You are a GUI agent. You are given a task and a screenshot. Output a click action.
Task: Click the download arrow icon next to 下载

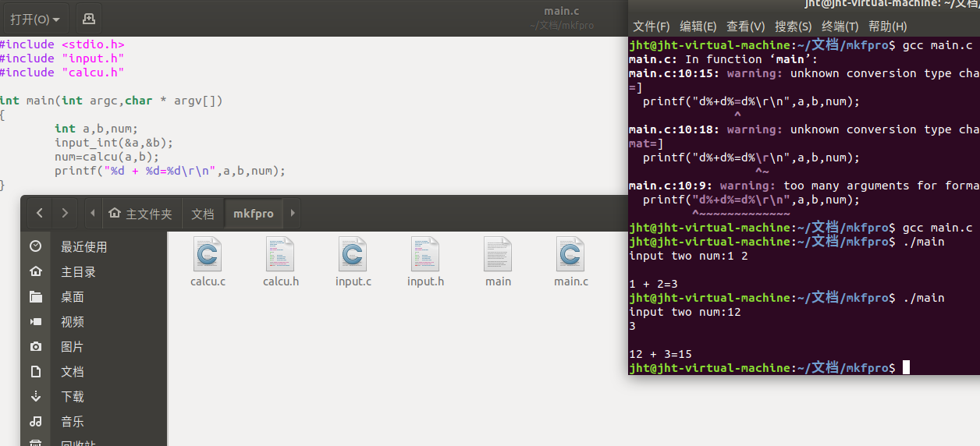pyautogui.click(x=35, y=396)
